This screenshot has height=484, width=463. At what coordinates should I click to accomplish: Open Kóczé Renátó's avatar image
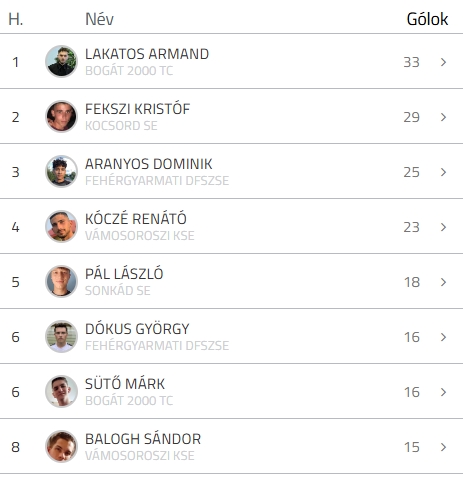click(61, 226)
